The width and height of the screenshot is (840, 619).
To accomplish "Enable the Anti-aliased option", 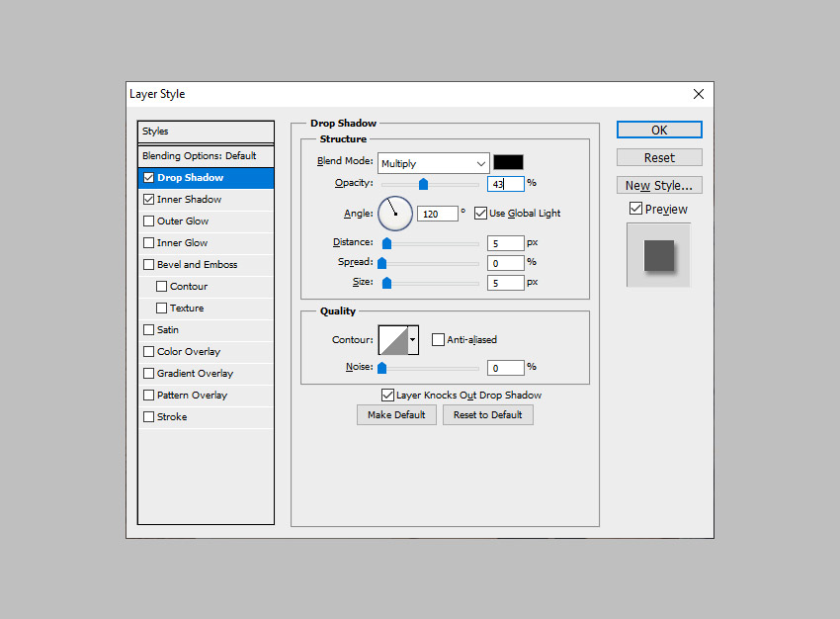I will point(439,340).
